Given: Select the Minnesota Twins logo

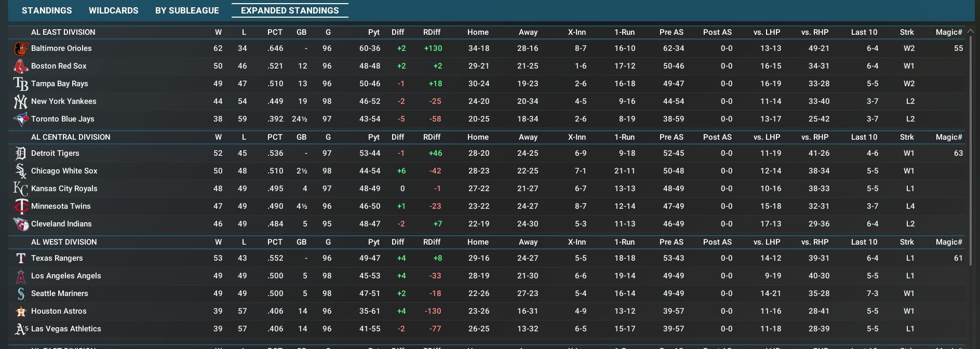Looking at the screenshot, I should click(x=21, y=206).
